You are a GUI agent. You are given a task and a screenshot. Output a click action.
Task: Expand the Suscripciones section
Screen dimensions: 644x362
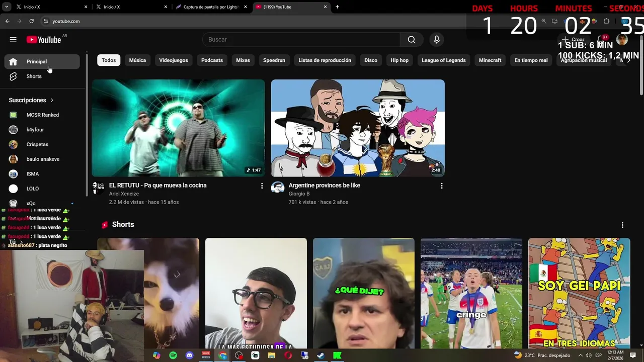click(31, 100)
